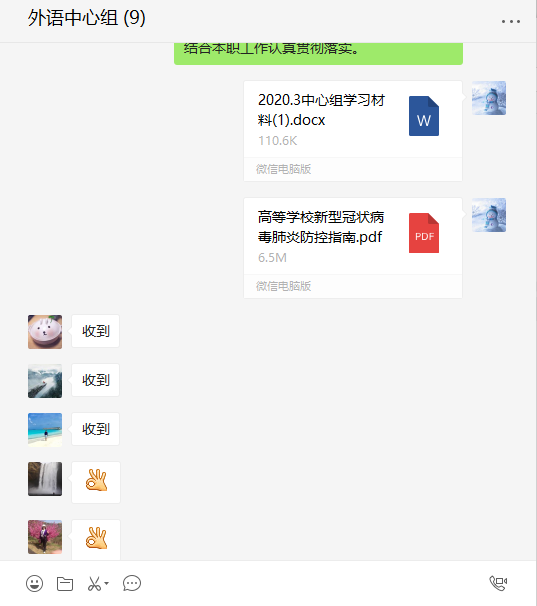
Task: Click the group title 外语中心组 (9)
Action: (87, 18)
